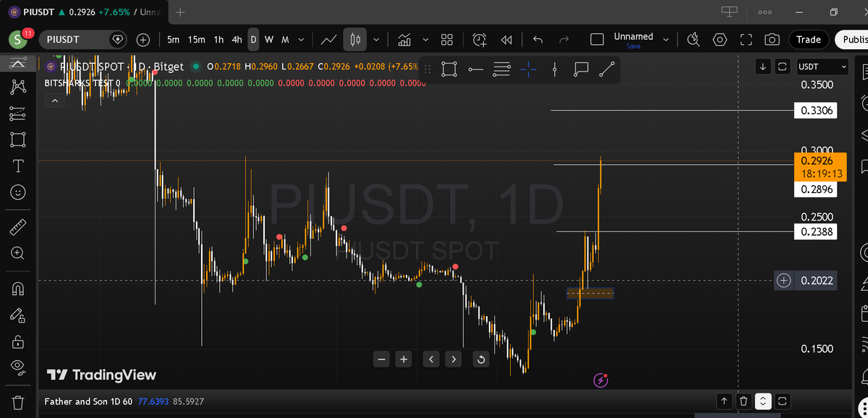Add a new browser tab with plus
The width and height of the screenshot is (868, 418).
(181, 12)
